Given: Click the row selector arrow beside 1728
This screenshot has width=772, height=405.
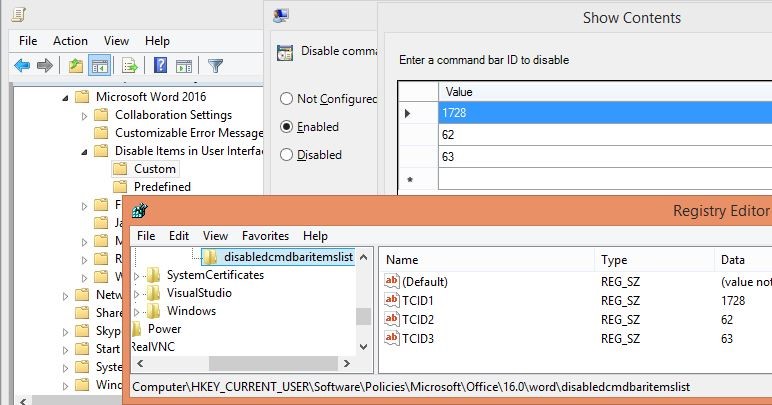Looking at the screenshot, I should 407,113.
